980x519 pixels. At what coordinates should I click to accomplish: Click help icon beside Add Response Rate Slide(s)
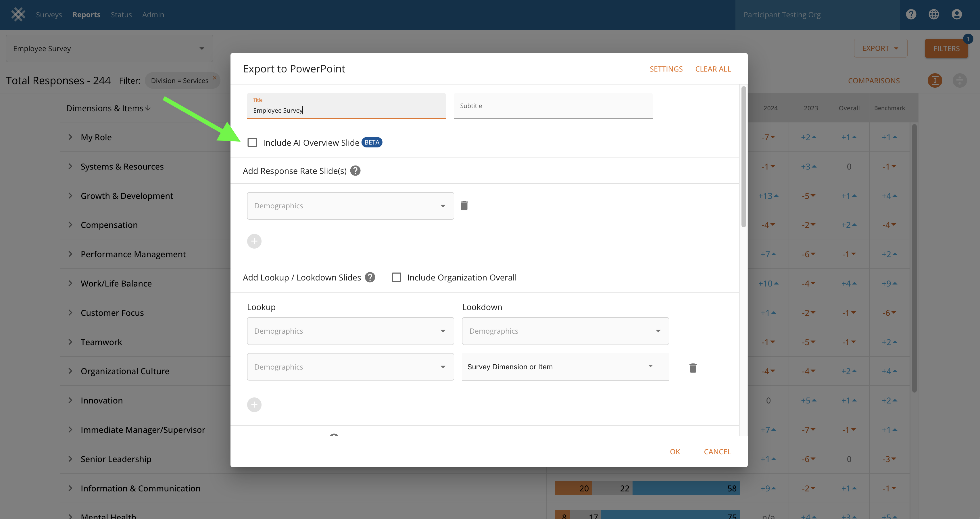tap(355, 171)
